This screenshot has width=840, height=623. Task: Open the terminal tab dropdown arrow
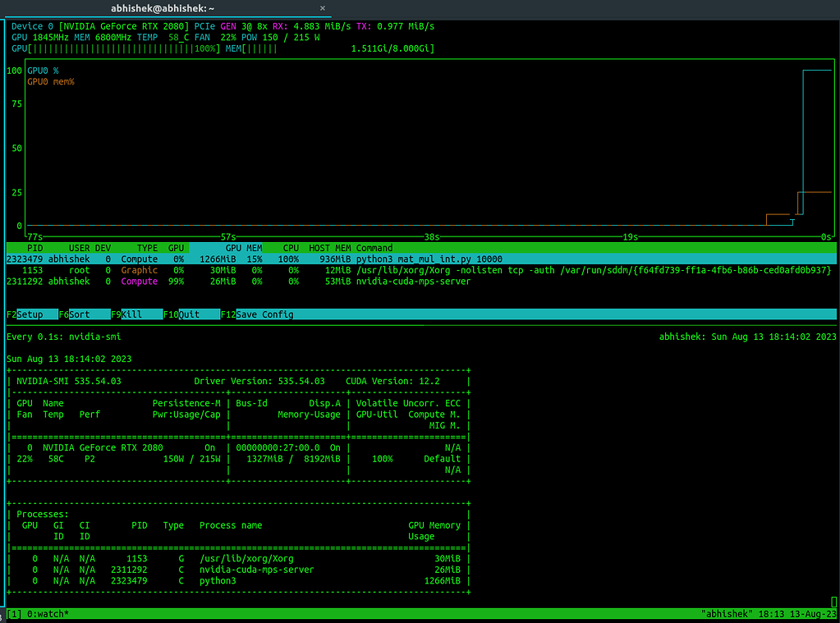(x=322, y=8)
